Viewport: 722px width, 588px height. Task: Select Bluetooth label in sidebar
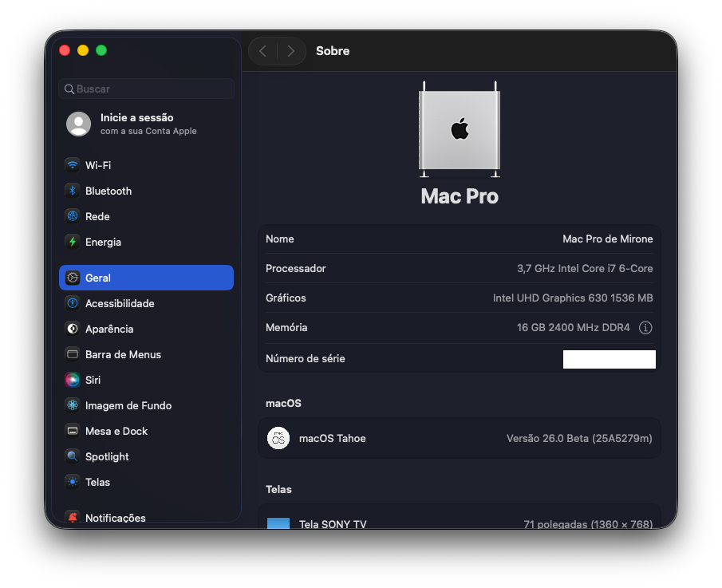[x=108, y=191]
